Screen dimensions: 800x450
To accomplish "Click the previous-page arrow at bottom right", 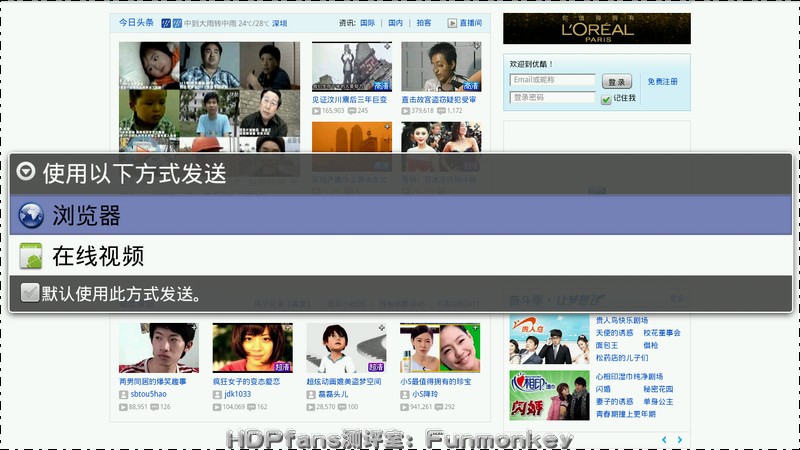I will tap(664, 439).
